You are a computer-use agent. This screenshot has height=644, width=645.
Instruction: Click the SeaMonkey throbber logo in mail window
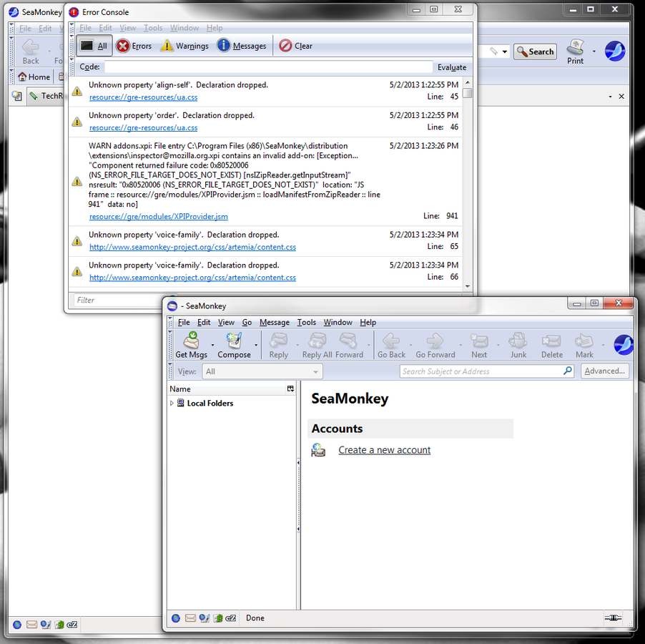623,344
